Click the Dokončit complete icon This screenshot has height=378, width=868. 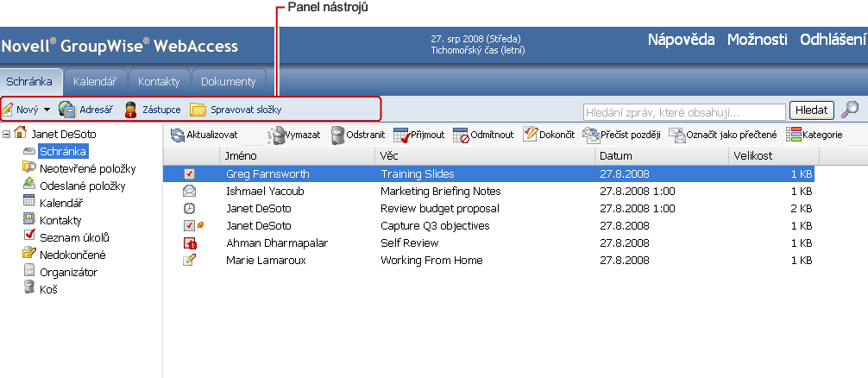[x=530, y=135]
